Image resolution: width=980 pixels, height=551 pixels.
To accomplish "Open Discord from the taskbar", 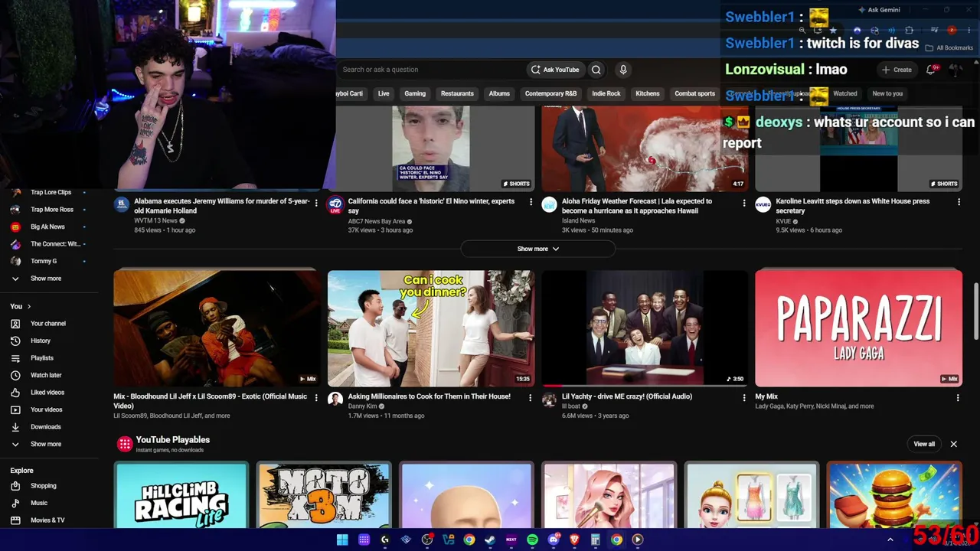I will [x=554, y=540].
